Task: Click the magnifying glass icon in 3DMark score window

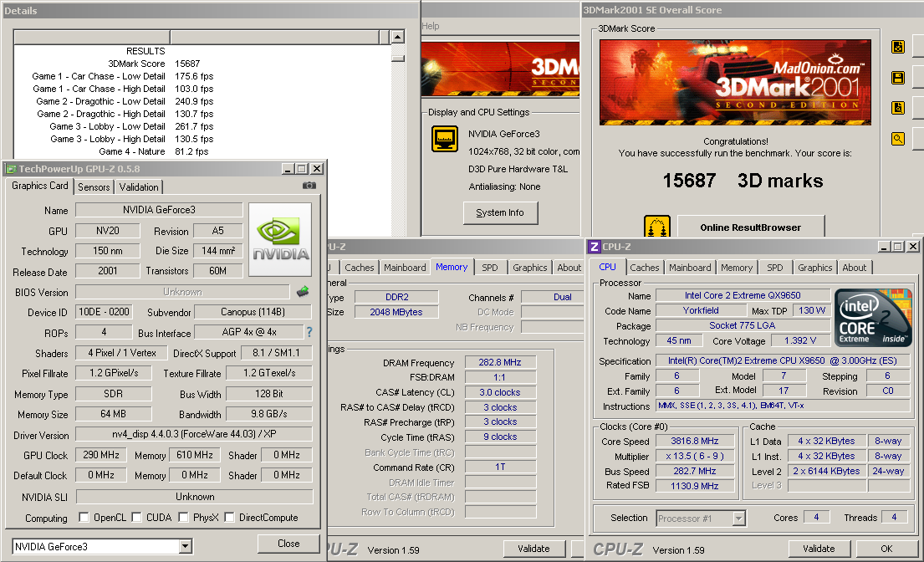Action: click(x=898, y=139)
